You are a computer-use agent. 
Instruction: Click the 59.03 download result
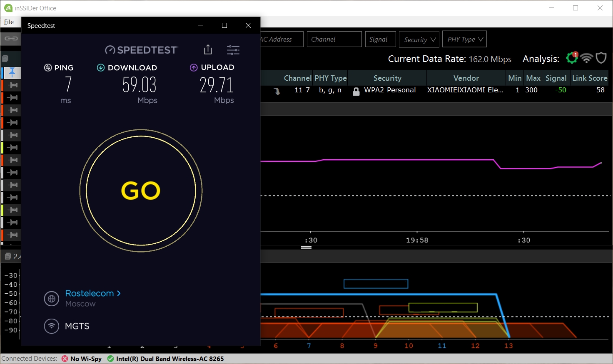[139, 85]
